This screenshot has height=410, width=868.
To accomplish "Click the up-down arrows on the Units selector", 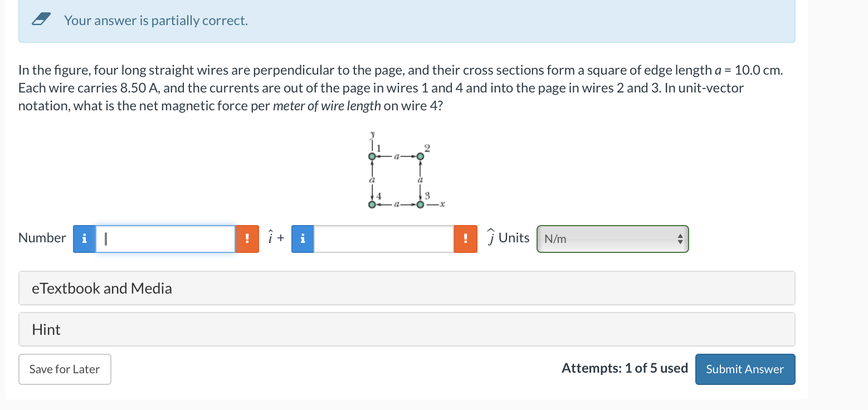I will pyautogui.click(x=680, y=238).
